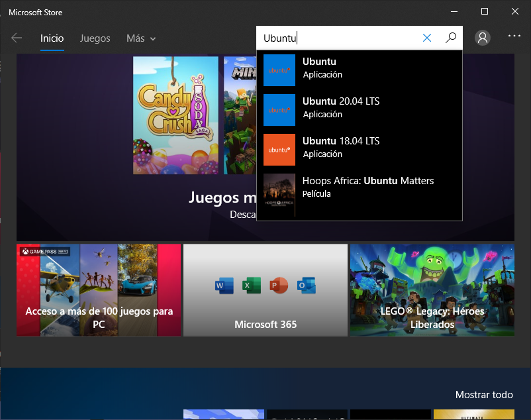The width and height of the screenshot is (531, 420).
Task: Click the blue Ubuntu app icon
Action: (279, 70)
